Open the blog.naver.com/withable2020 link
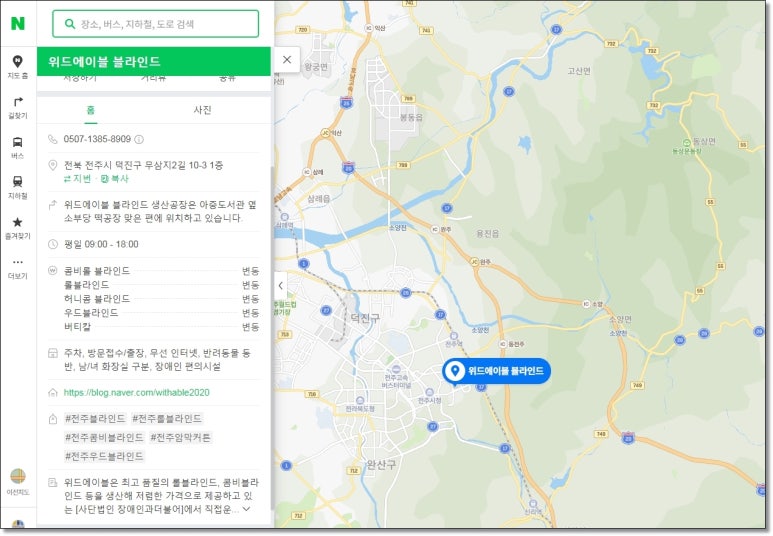773x536 pixels. tap(137, 393)
